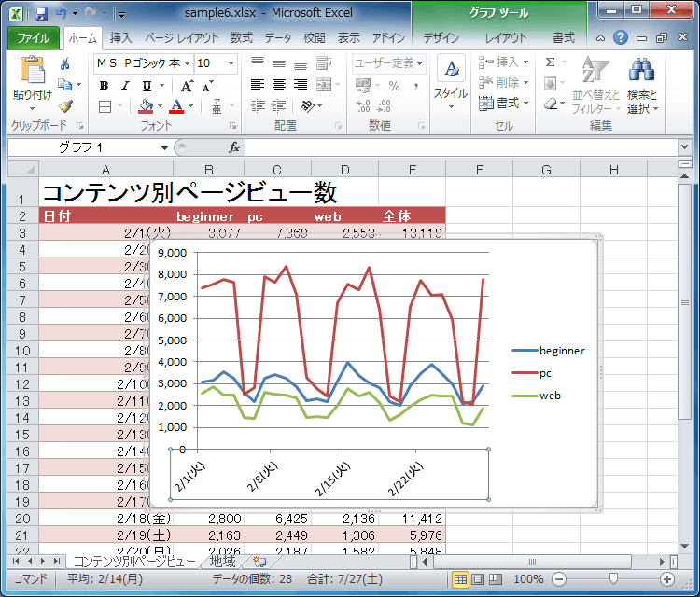
Task: Open the cell Format menu
Action: [503, 104]
